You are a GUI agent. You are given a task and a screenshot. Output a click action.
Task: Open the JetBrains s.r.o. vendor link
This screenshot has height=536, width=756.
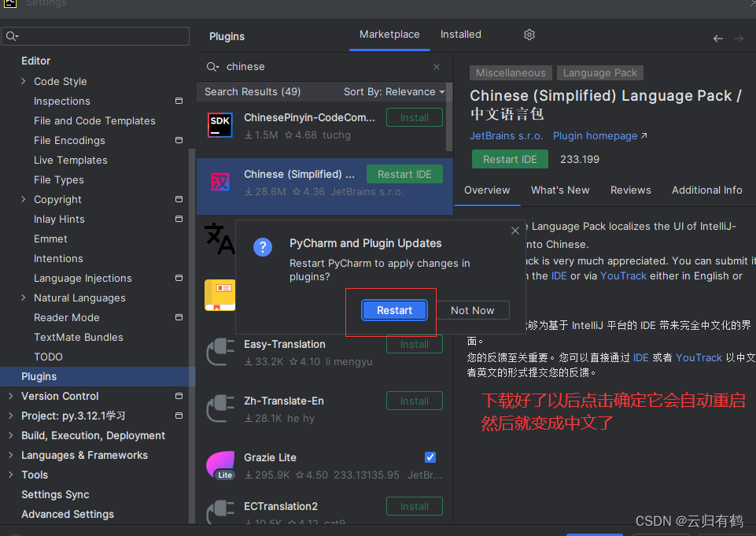pyautogui.click(x=507, y=136)
